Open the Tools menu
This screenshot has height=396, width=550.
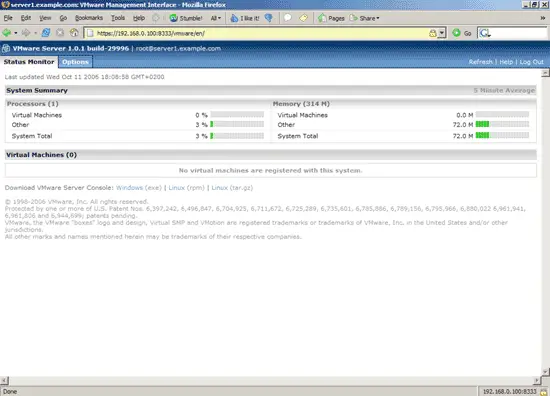[x=118, y=18]
